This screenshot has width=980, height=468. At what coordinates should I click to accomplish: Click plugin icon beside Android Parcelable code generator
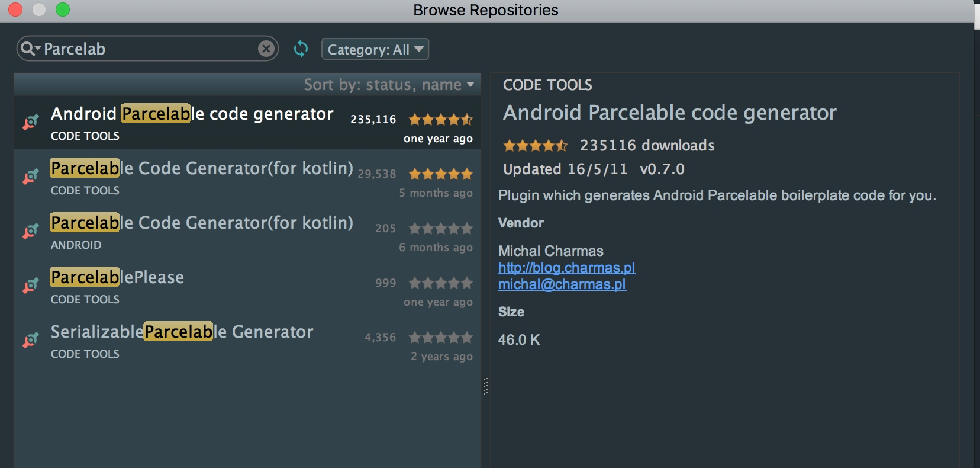pos(31,122)
